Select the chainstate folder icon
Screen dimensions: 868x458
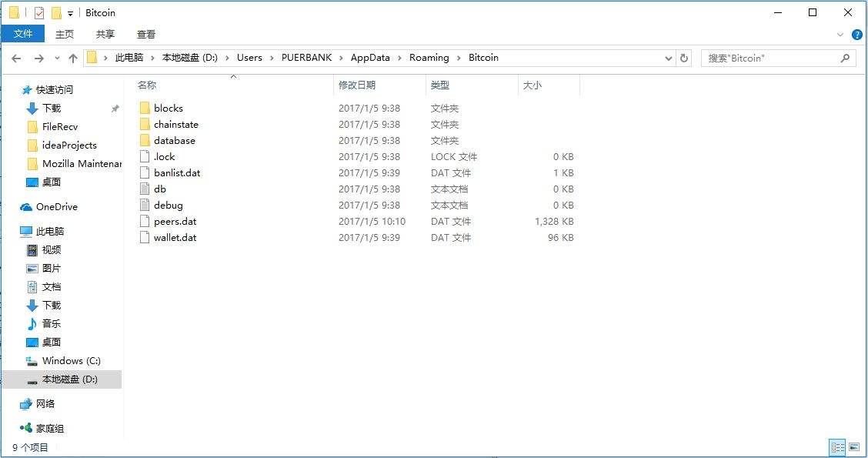click(145, 124)
